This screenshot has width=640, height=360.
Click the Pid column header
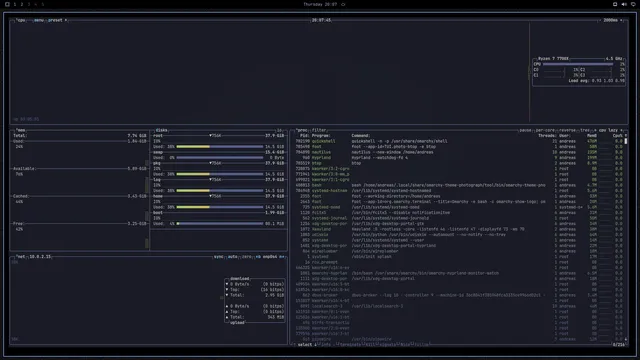point(304,136)
